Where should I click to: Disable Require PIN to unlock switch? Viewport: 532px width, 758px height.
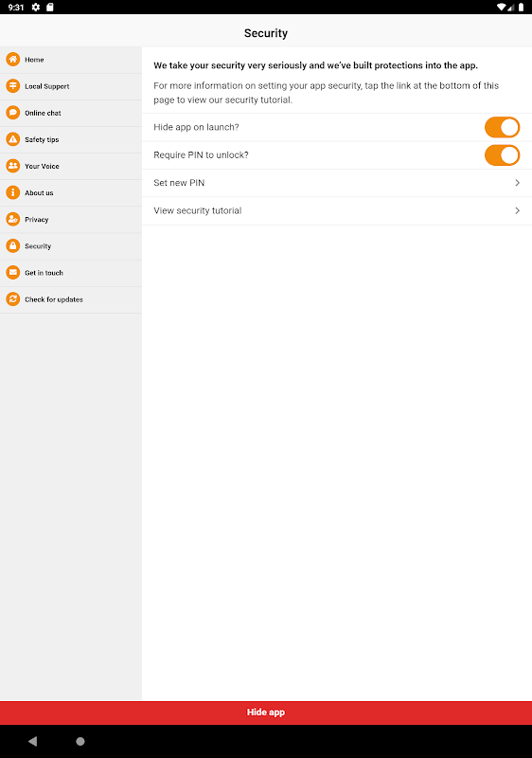click(x=502, y=155)
